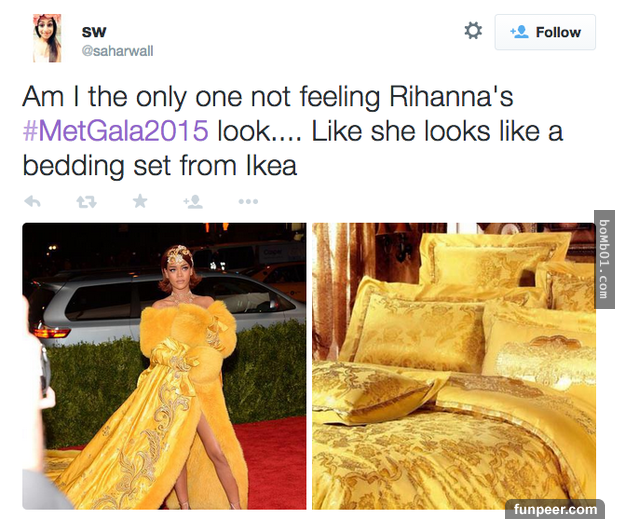The width and height of the screenshot is (625, 519).
Task: Favorite the tweet with star icon
Action: (x=140, y=201)
